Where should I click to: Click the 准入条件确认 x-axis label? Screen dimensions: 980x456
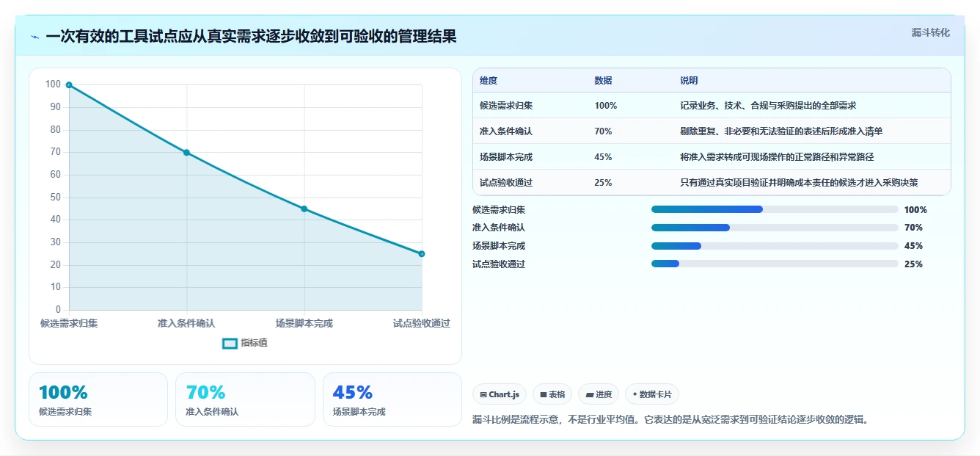186,323
